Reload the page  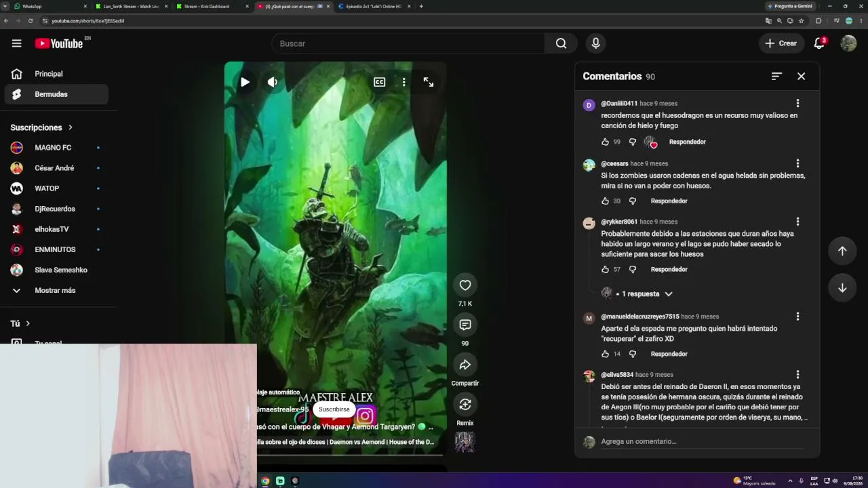pos(31,21)
